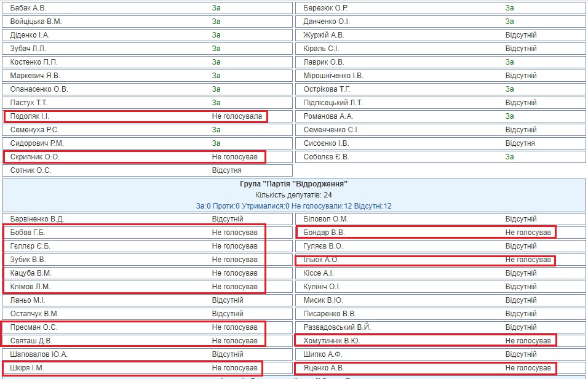Click Соболєв Є.В. name cell

pos(326,157)
